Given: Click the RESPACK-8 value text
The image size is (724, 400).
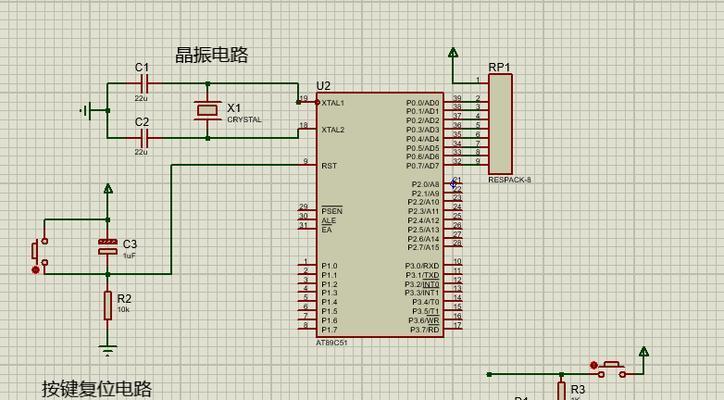Looking at the screenshot, I should pos(509,180).
